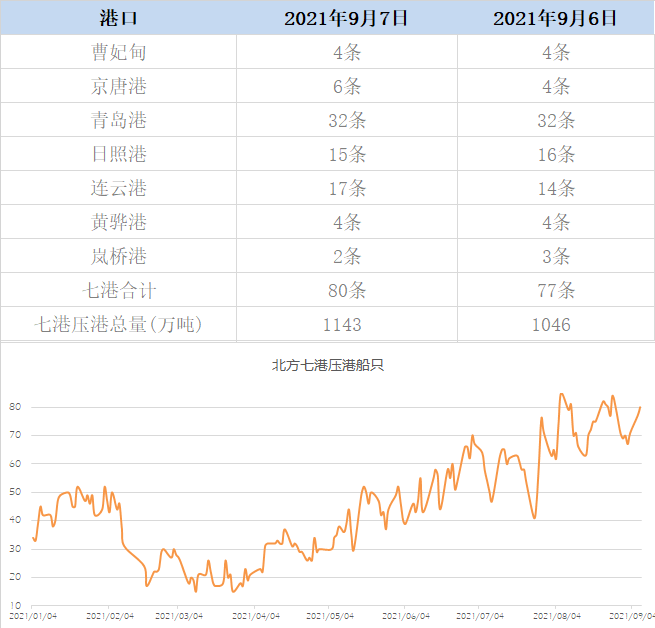Click the 60 y-axis label
Image resolution: width=655 pixels, height=628 pixels.
(x=15, y=463)
